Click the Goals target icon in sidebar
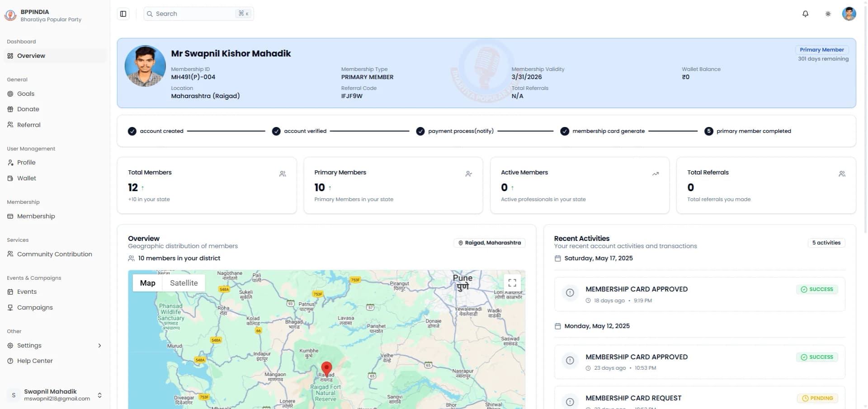This screenshot has height=409, width=868. click(10, 94)
